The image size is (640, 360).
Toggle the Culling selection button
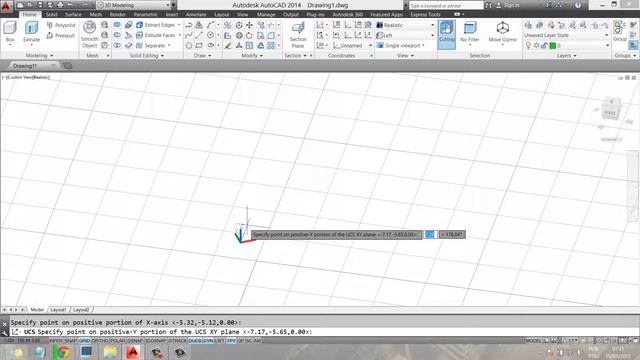click(447, 35)
